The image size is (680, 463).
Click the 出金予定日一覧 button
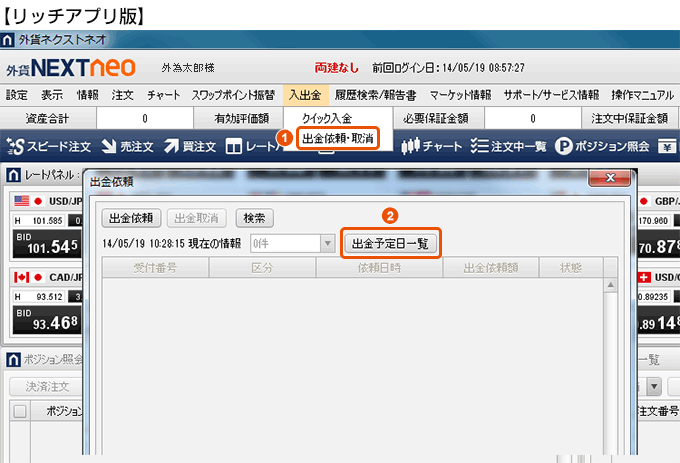(390, 243)
